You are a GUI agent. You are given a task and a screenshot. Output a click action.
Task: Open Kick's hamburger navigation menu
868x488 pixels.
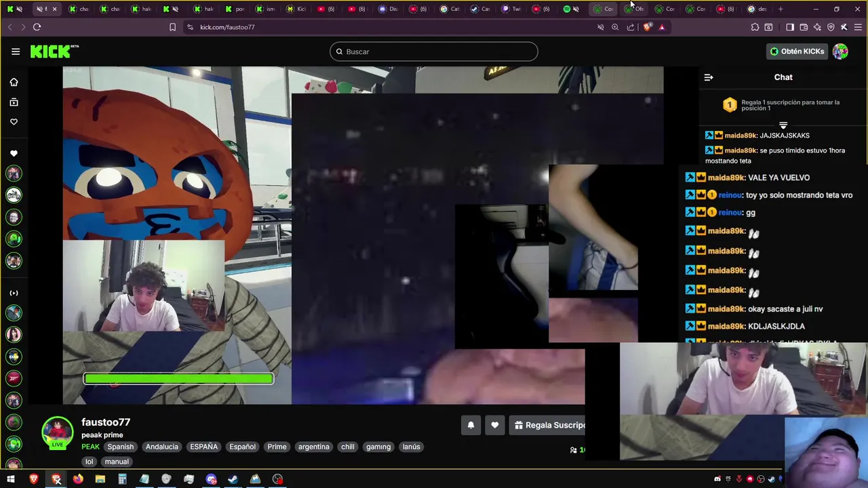[x=16, y=52]
